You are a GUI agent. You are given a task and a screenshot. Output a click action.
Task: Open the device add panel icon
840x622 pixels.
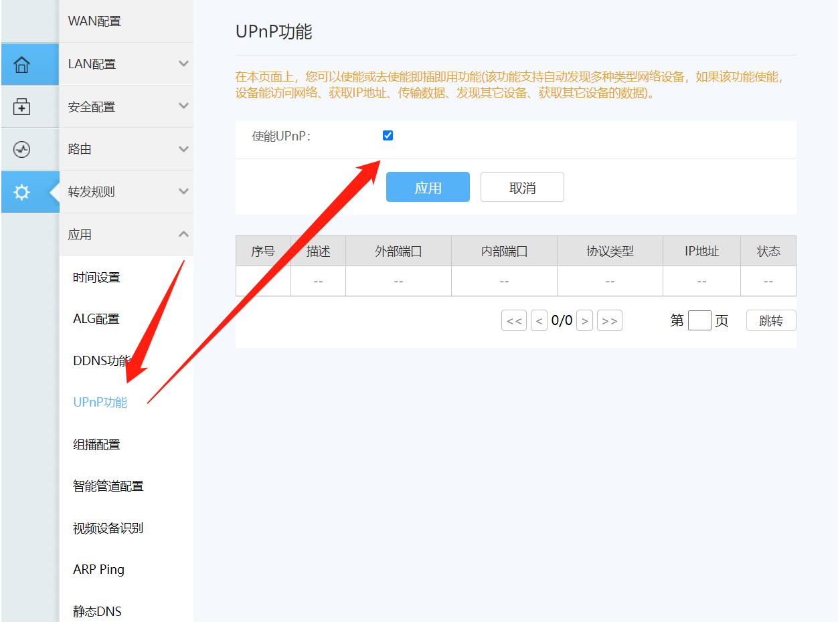click(x=21, y=106)
